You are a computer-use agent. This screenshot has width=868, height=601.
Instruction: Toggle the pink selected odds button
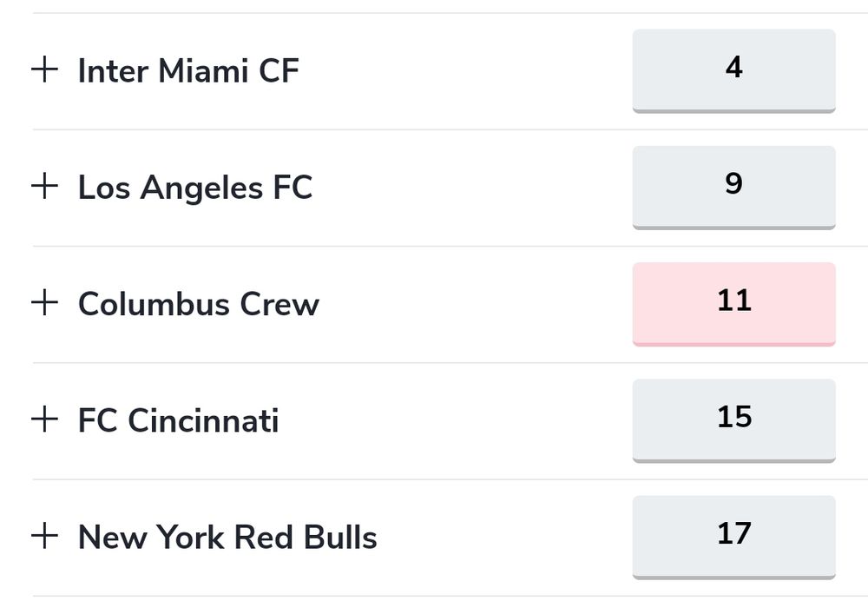pyautogui.click(x=734, y=304)
